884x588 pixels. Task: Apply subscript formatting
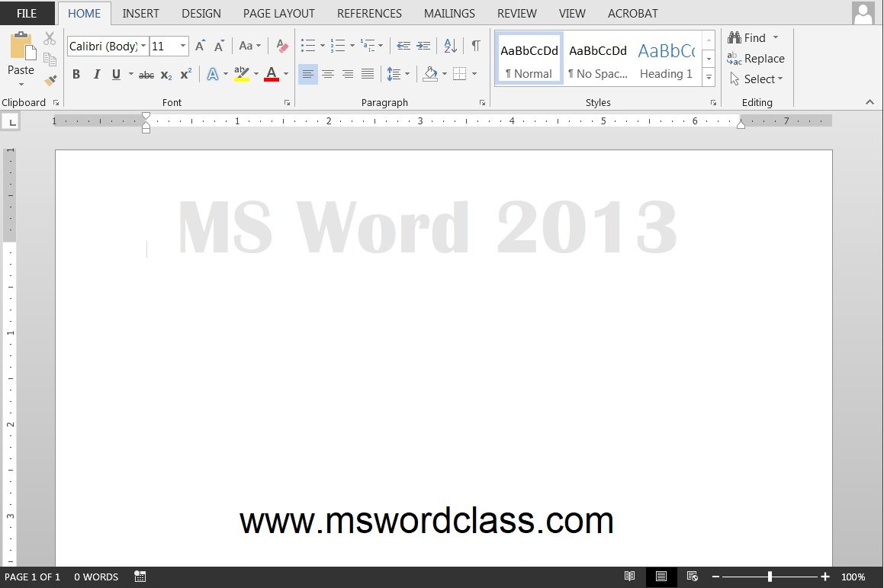pyautogui.click(x=166, y=74)
